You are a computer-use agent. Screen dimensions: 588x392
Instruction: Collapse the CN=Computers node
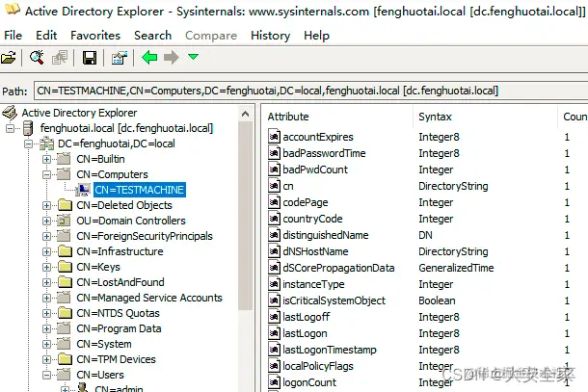coord(46,174)
